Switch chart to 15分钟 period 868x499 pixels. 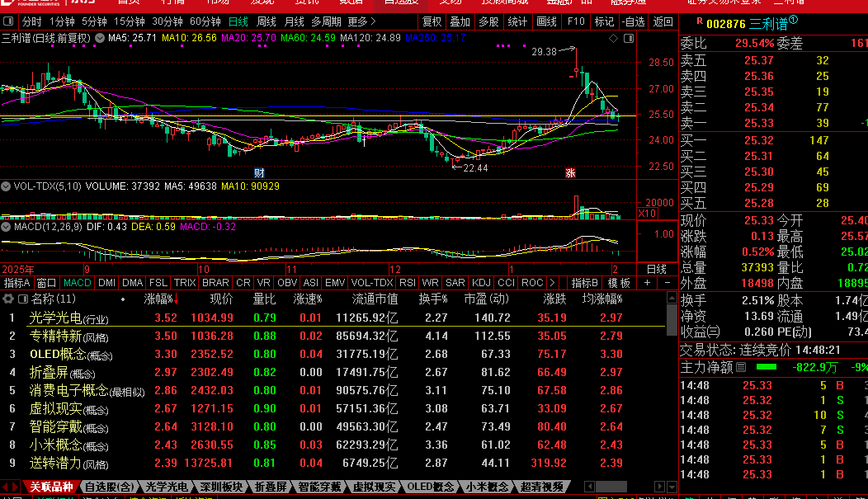pyautogui.click(x=129, y=21)
